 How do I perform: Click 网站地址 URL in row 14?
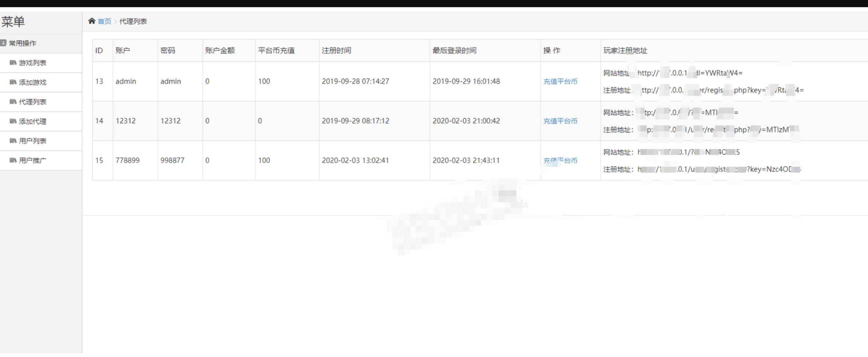click(x=688, y=113)
